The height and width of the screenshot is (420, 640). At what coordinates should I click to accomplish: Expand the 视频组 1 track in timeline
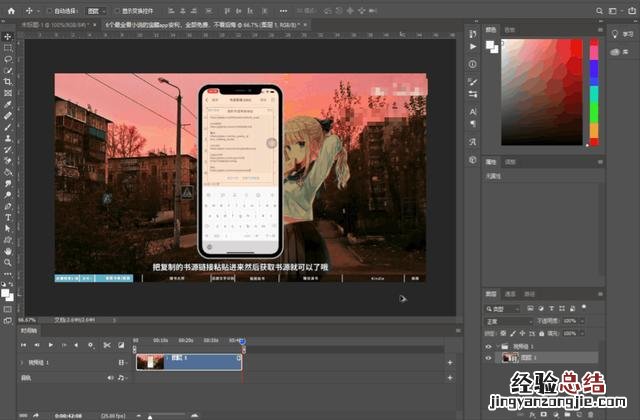[22, 361]
